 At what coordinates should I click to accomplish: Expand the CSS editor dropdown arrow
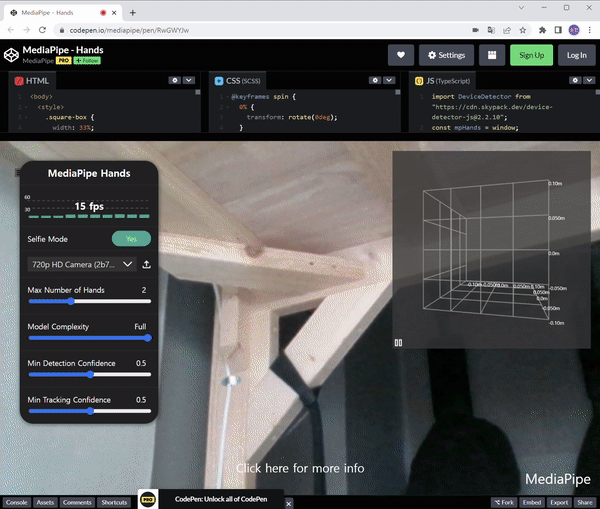389,80
